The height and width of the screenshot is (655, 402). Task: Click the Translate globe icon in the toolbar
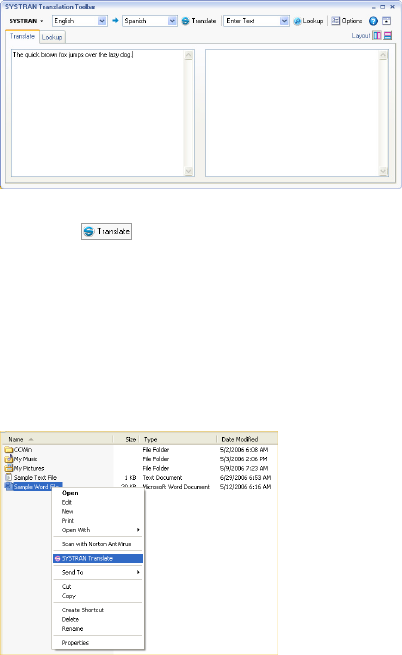[186, 21]
